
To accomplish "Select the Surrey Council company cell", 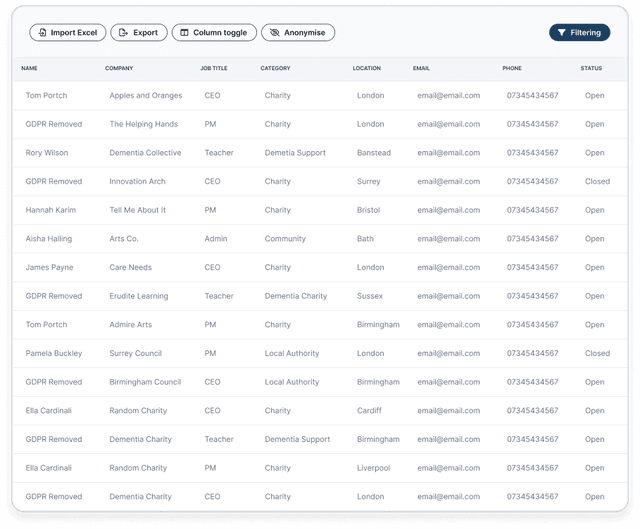I will [x=136, y=353].
